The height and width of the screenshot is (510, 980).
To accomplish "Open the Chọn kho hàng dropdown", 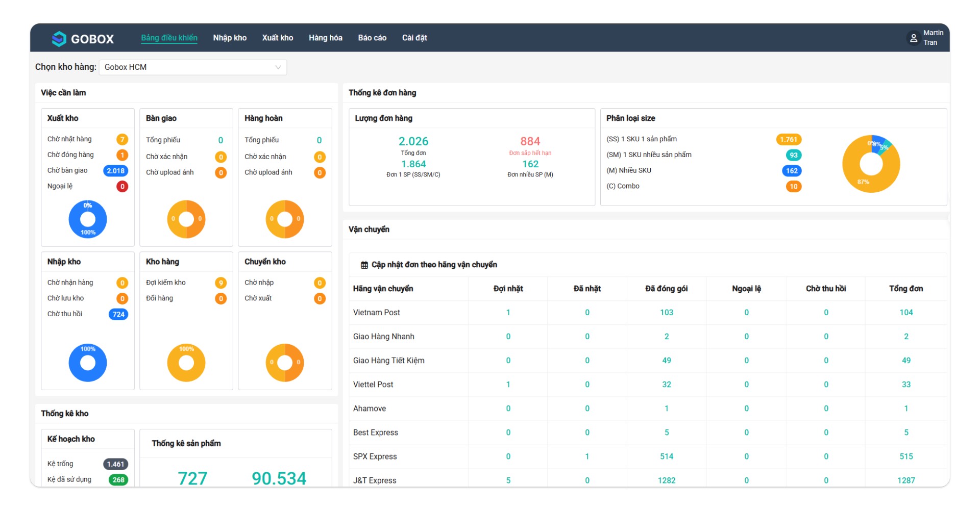I will click(x=192, y=67).
